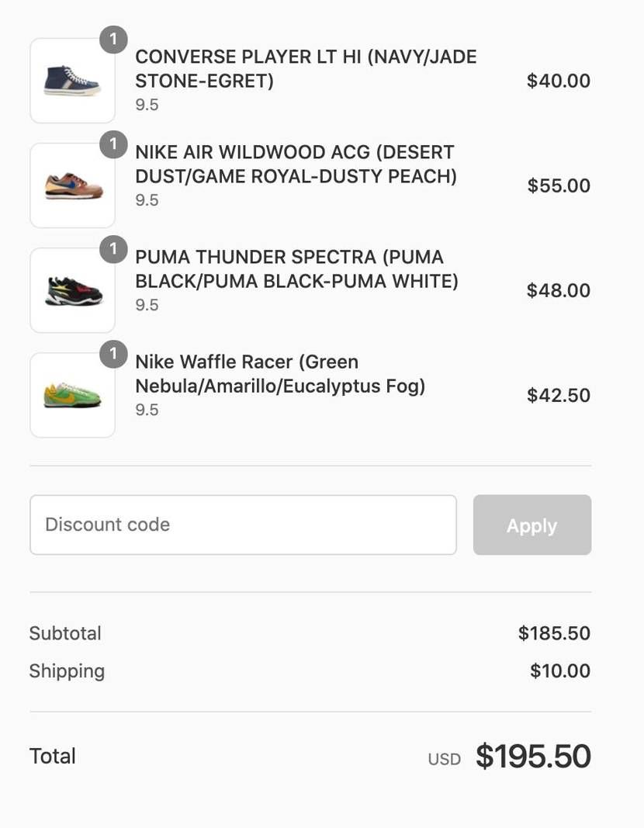This screenshot has height=828, width=644.
Task: Click the Nike Waffle Racer thumbnail
Action: [x=71, y=393]
